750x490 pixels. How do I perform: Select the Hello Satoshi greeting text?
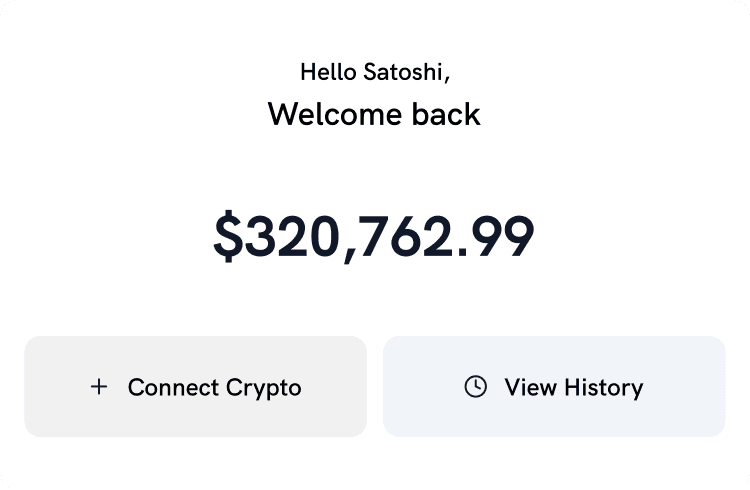click(x=374, y=72)
